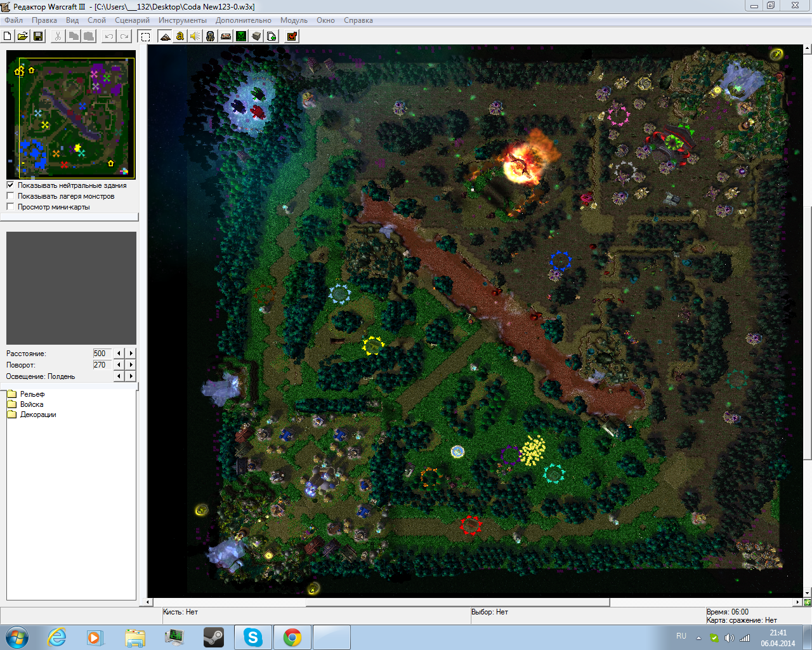Switch to Google Chrome in taskbar
Screen dimensions: 812x650
click(x=292, y=637)
